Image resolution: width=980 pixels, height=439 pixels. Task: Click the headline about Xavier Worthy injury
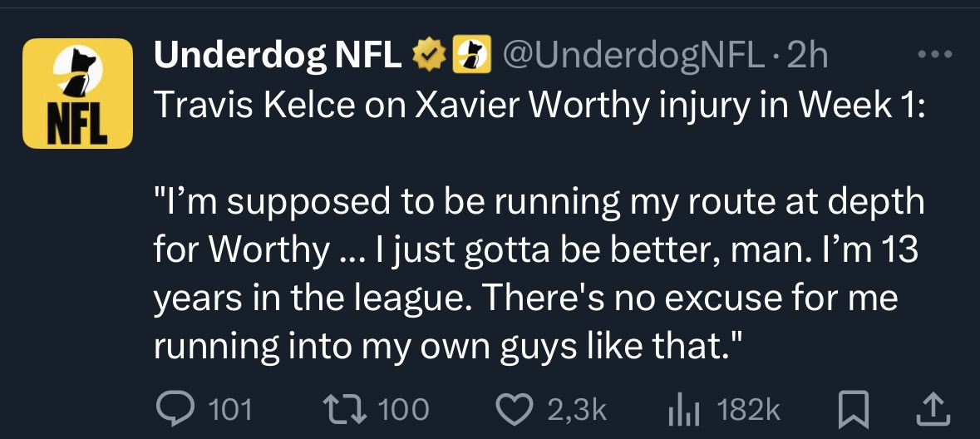point(538,107)
